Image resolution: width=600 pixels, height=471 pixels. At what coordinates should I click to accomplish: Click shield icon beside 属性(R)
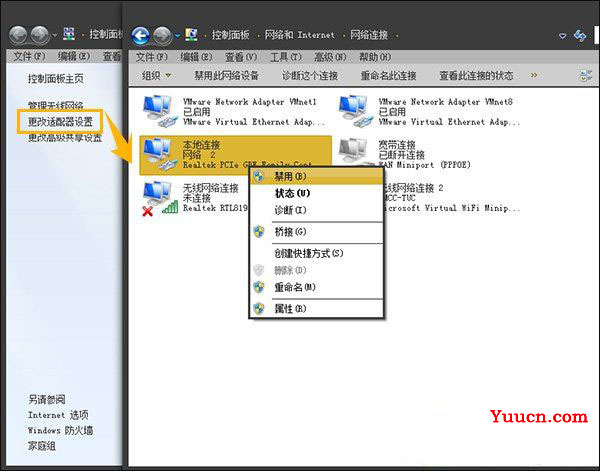[x=259, y=308]
